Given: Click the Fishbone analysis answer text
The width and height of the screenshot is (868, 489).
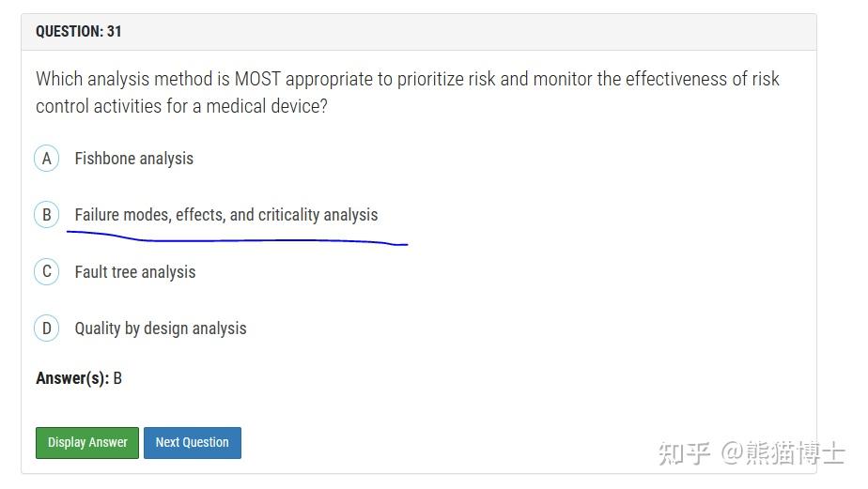Looking at the screenshot, I should point(134,159).
